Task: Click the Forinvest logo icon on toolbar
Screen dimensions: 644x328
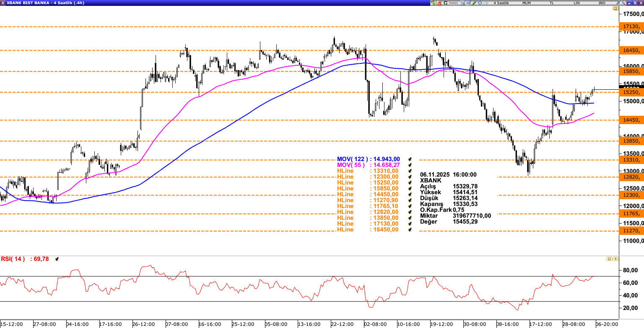Action: (x=446, y=3)
